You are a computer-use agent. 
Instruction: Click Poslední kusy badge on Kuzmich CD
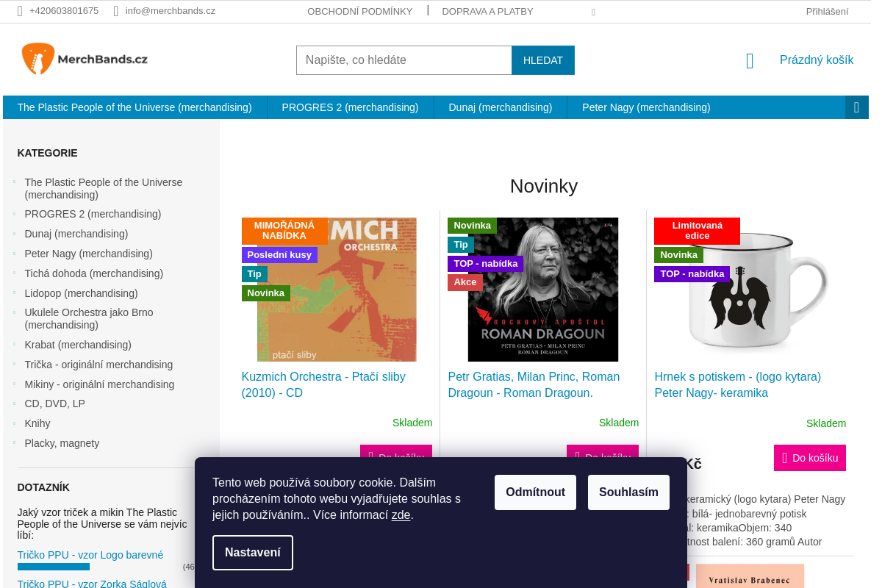tap(279, 255)
